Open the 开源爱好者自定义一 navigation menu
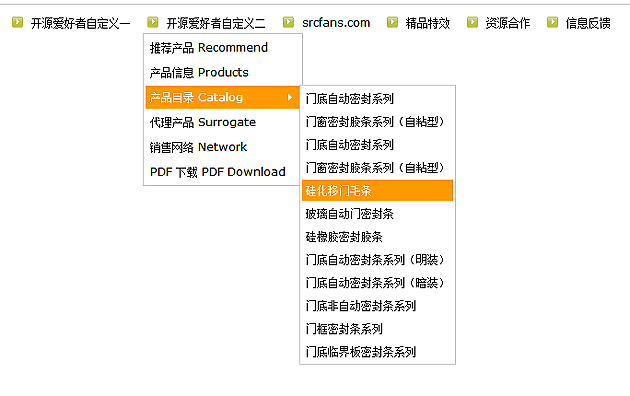Viewport: 630px width, 396px height. [80, 23]
